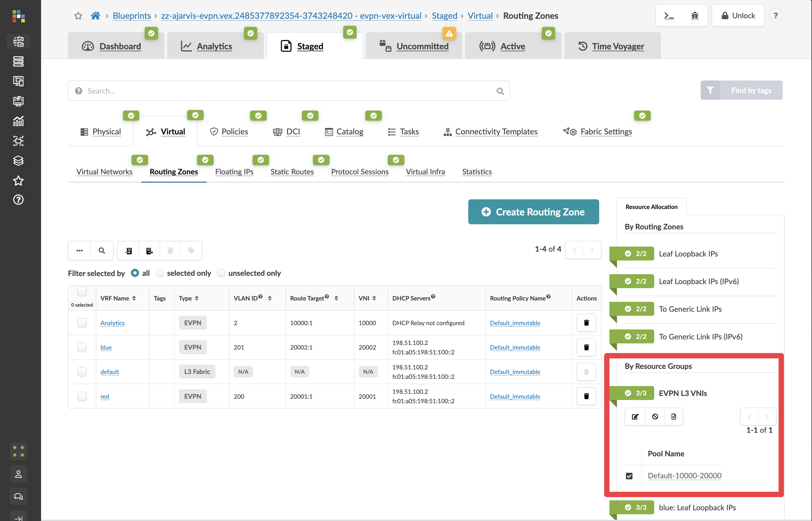Uncheck the Default-10000-20000 pool checkbox
Screen dimensions: 812x521
point(629,476)
